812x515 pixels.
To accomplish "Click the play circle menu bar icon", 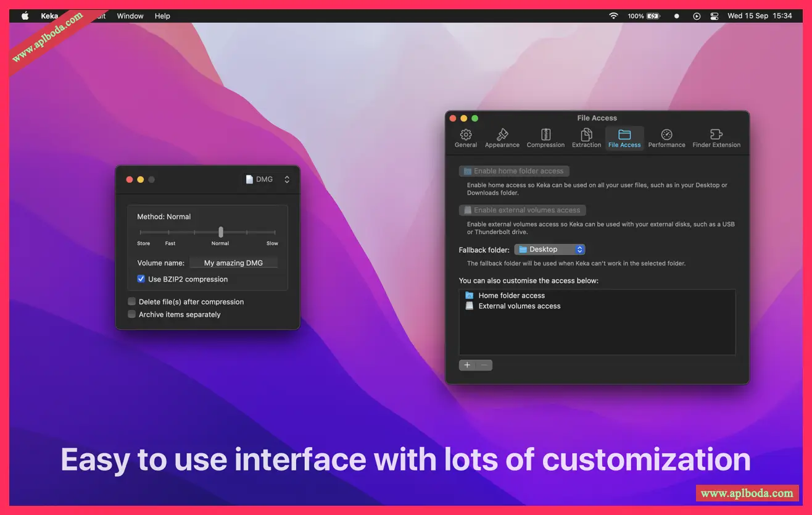I will pyautogui.click(x=697, y=16).
